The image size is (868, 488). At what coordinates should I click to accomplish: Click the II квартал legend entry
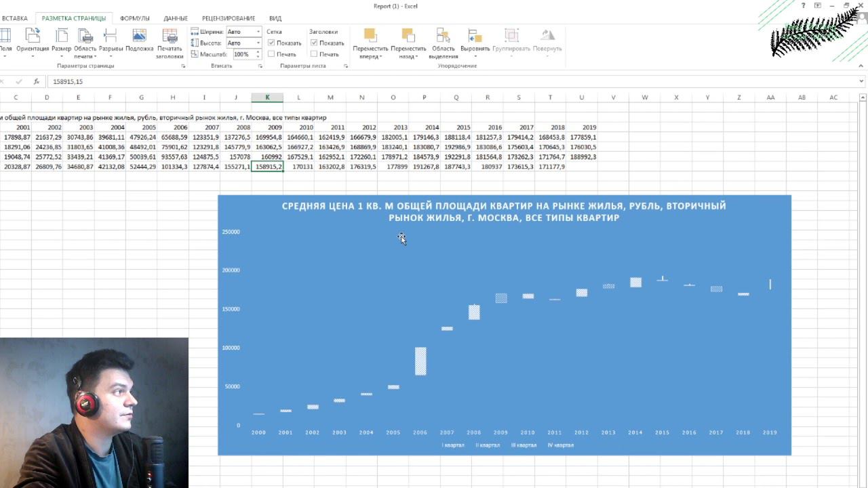[488, 445]
